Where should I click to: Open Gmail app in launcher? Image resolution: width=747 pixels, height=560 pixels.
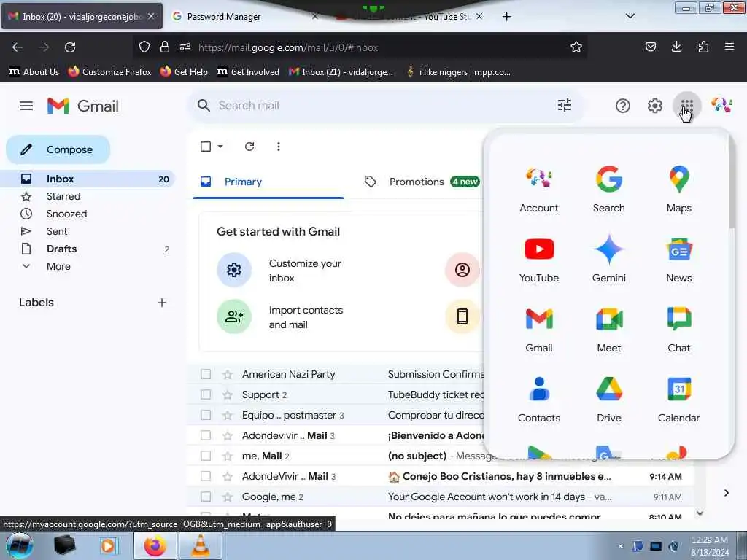click(x=539, y=330)
